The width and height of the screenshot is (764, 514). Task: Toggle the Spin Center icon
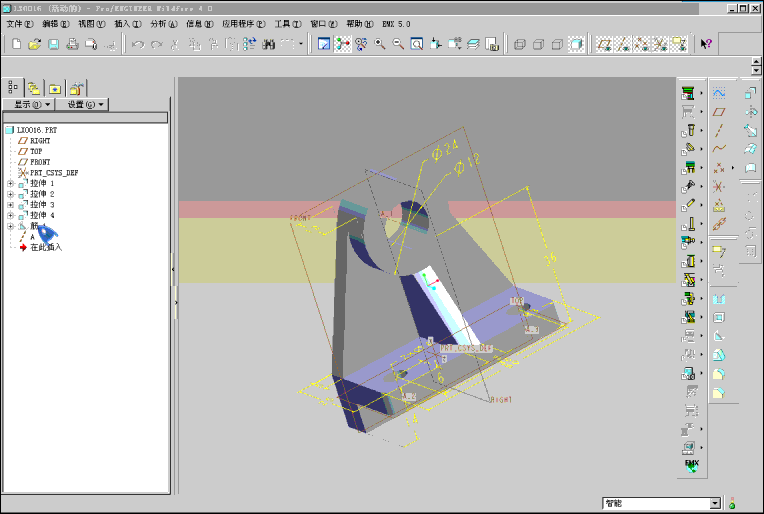(343, 44)
